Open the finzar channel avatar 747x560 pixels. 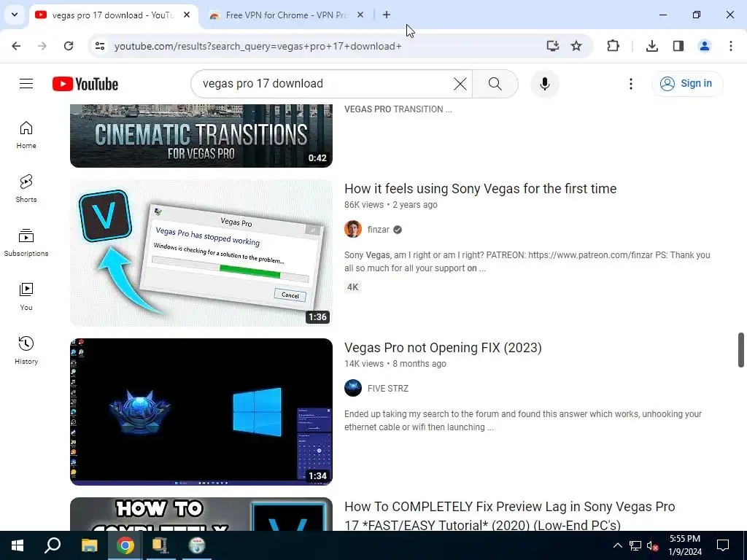point(353,230)
